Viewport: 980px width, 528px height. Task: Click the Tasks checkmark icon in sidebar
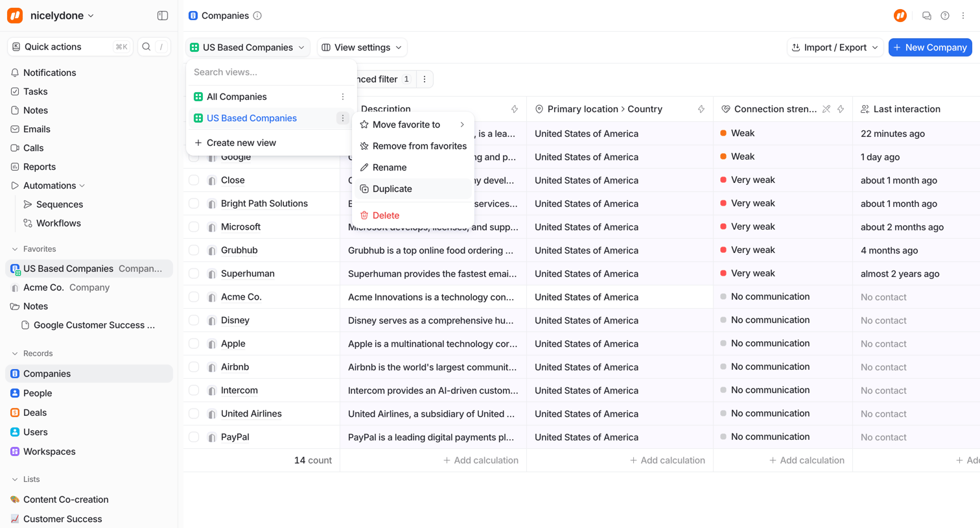point(15,91)
